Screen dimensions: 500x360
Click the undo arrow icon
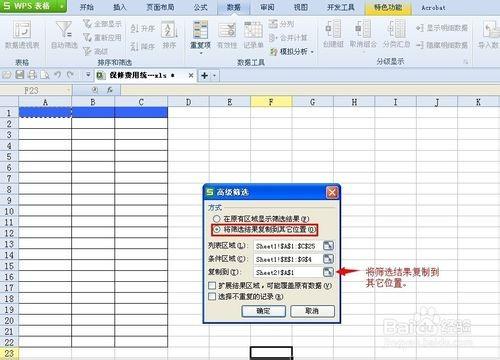57,75
